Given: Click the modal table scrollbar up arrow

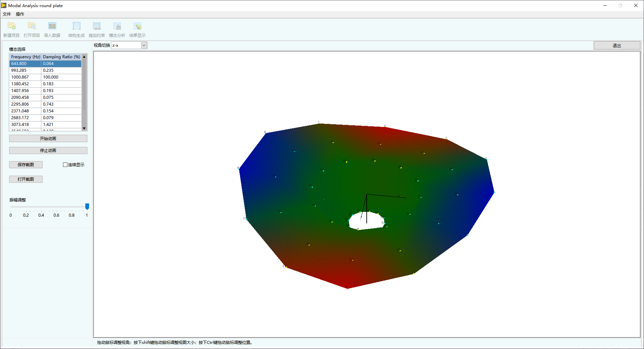Looking at the screenshot, I should pyautogui.click(x=84, y=57).
